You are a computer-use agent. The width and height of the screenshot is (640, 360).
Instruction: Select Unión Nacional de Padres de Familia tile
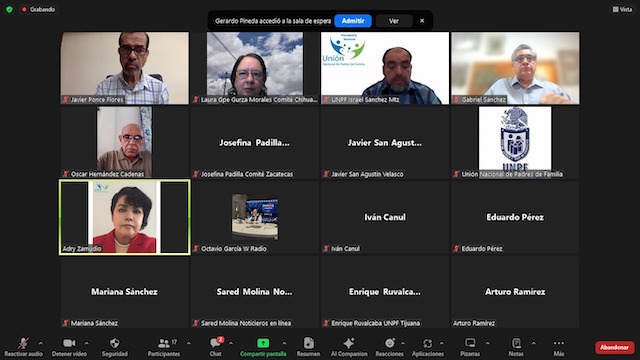515,142
